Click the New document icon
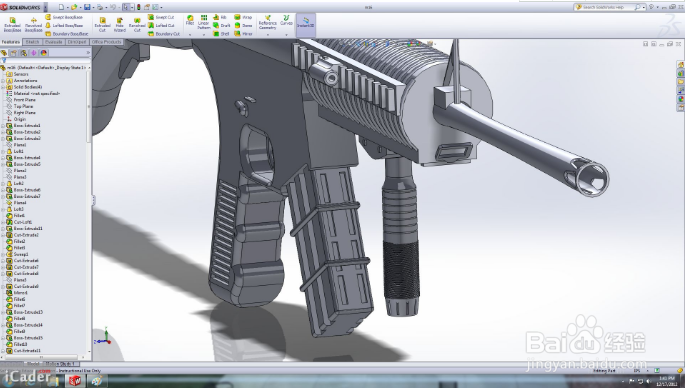Image resolution: width=685 pixels, height=388 pixels. click(61, 7)
